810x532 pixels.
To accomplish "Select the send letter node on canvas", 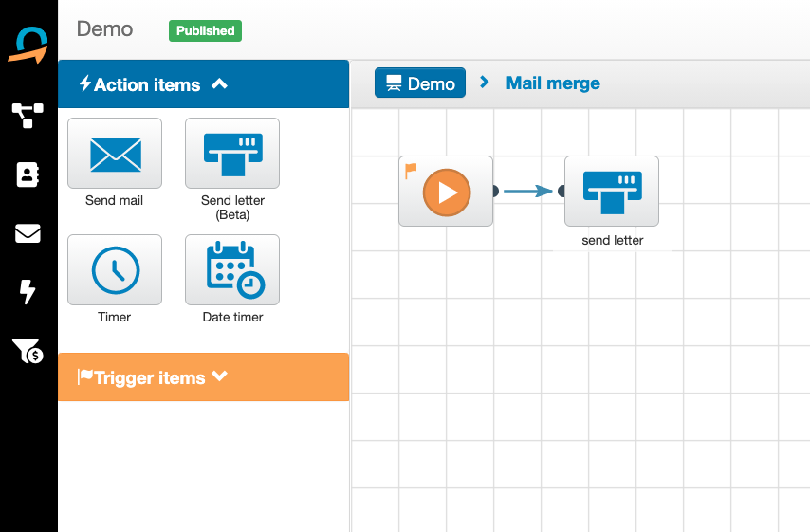I will coord(612,192).
